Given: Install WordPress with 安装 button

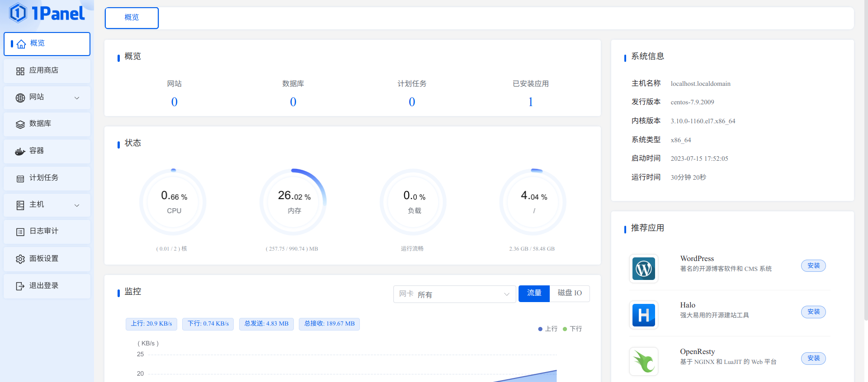Looking at the screenshot, I should [813, 266].
